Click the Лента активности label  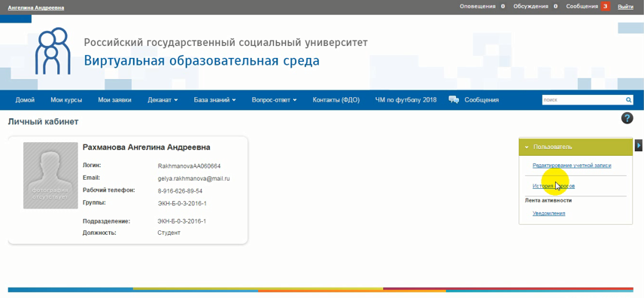548,201
